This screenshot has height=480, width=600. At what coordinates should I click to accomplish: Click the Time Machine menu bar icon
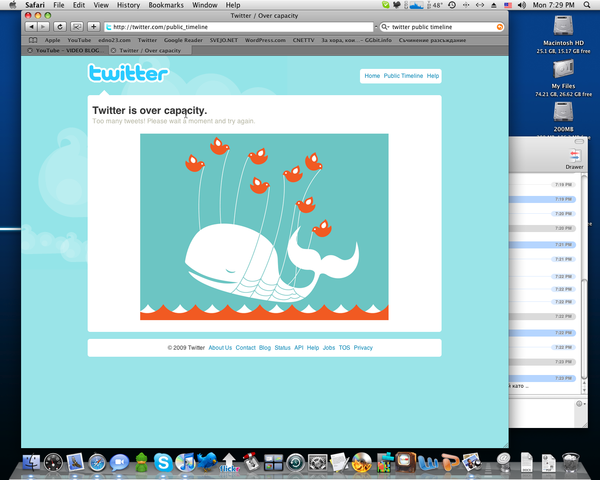pos(452,5)
